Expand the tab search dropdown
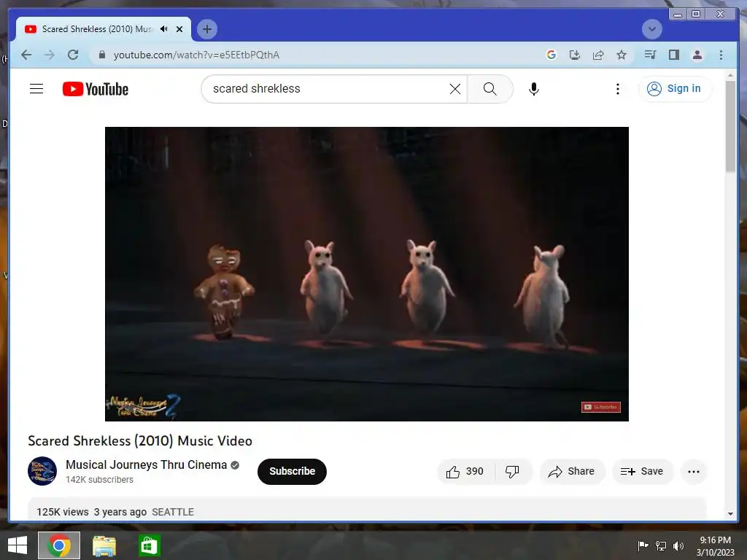Viewport: 747px width, 560px height. tap(651, 29)
